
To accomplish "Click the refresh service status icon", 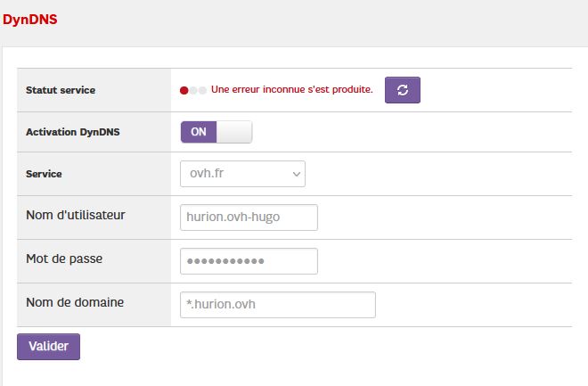I will pos(402,90).
